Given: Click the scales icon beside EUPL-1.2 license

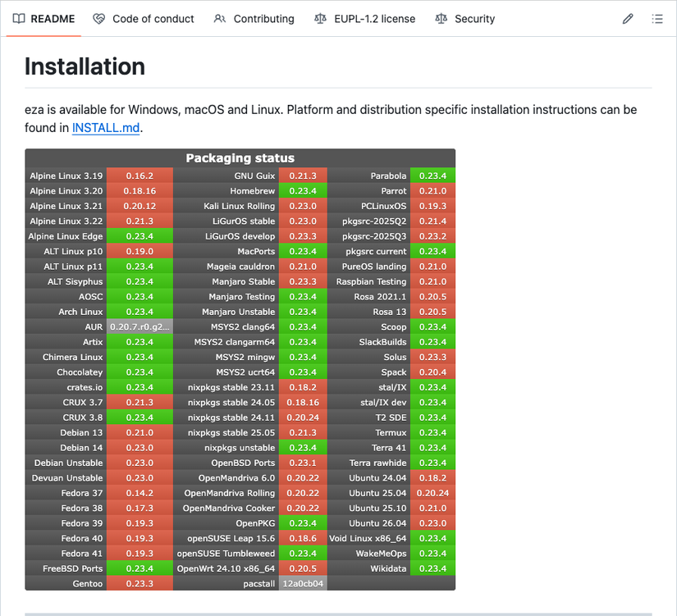Looking at the screenshot, I should (320, 18).
